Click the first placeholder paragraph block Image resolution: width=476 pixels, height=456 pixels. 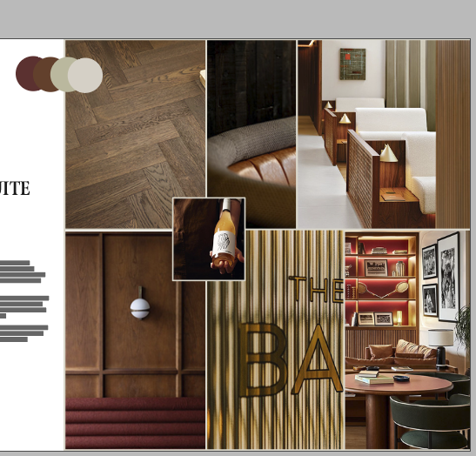click(23, 272)
